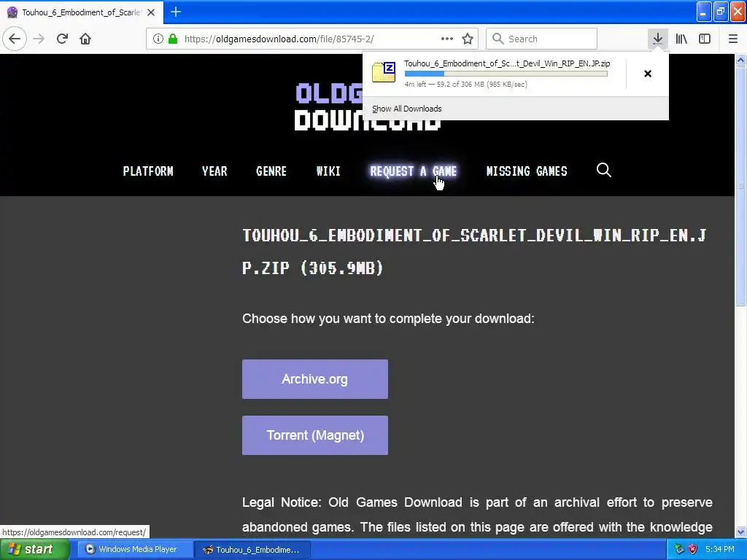Select the Touhou_6_Embodiment_of_Scarlet tab
This screenshot has height=560, width=747.
coord(81,12)
